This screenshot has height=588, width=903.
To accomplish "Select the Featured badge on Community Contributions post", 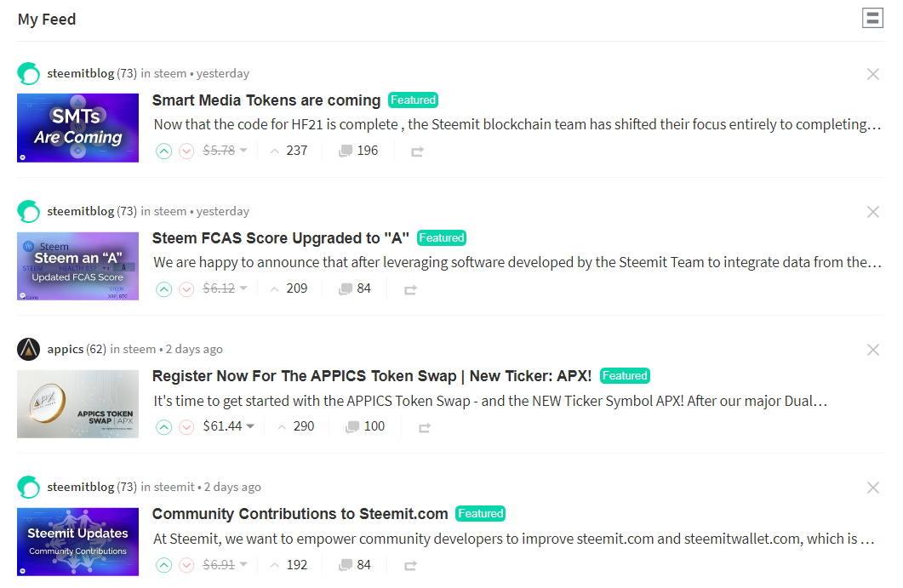I will [x=480, y=513].
